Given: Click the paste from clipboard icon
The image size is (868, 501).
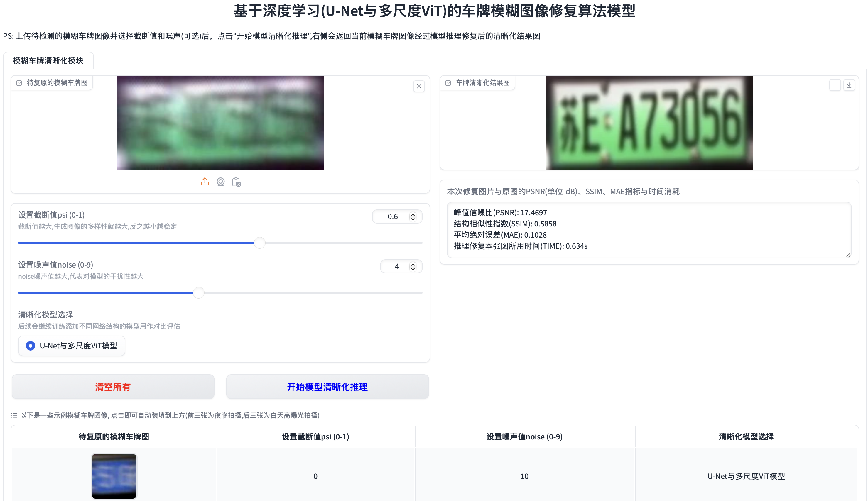Looking at the screenshot, I should pyautogui.click(x=237, y=182).
